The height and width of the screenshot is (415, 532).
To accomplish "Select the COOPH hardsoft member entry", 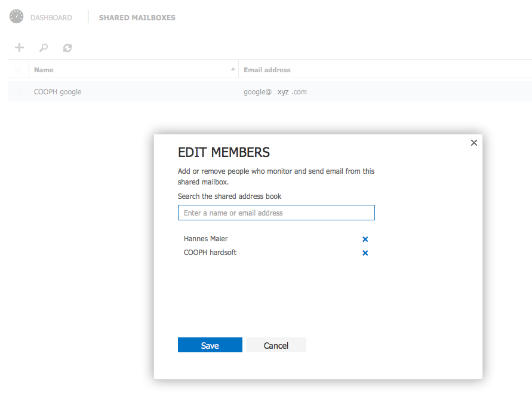I will click(210, 252).
